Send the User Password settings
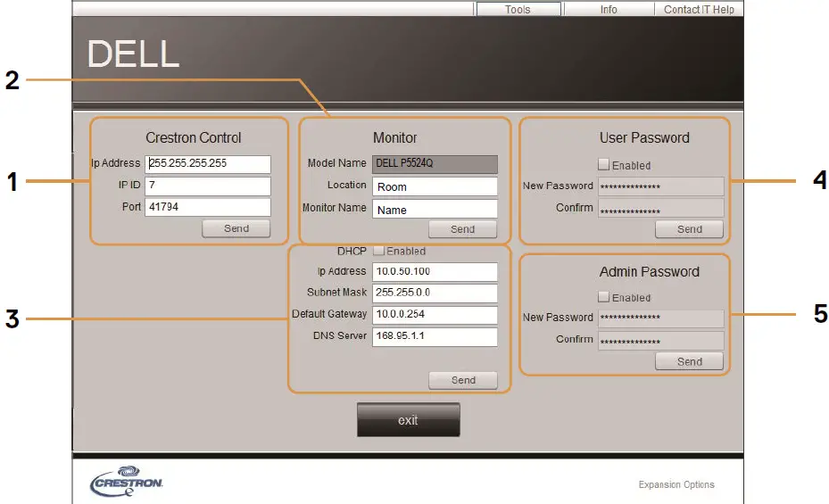Viewport: 829px width, 504px height. tap(689, 229)
